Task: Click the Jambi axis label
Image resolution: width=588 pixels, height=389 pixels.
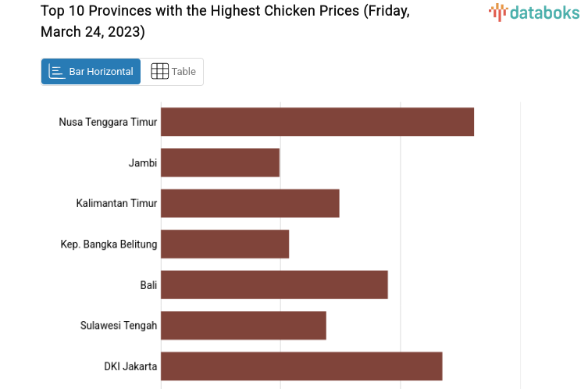Action: pyautogui.click(x=143, y=162)
